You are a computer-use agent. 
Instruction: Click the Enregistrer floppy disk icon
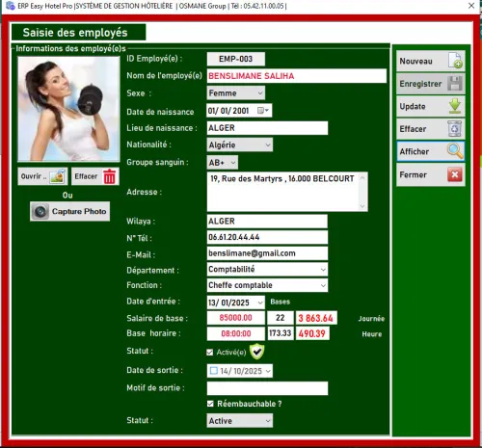455,84
